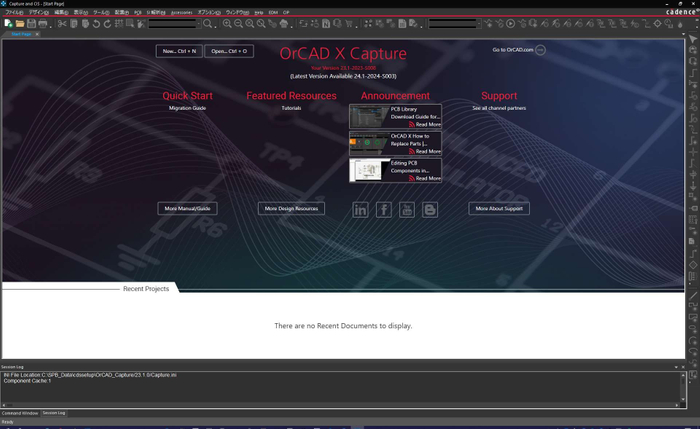Click the New Document toolbar icon

point(7,23)
